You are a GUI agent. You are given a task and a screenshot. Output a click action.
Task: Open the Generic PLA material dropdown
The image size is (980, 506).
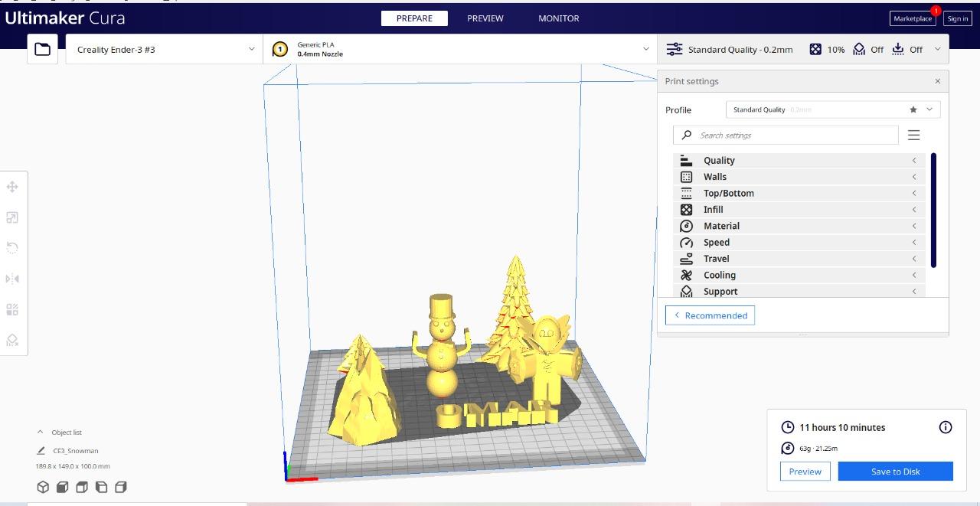pyautogui.click(x=460, y=49)
